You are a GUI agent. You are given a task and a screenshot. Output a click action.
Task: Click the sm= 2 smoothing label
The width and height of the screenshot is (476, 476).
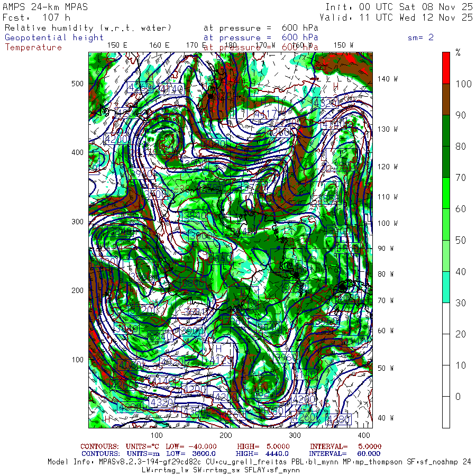(420, 38)
